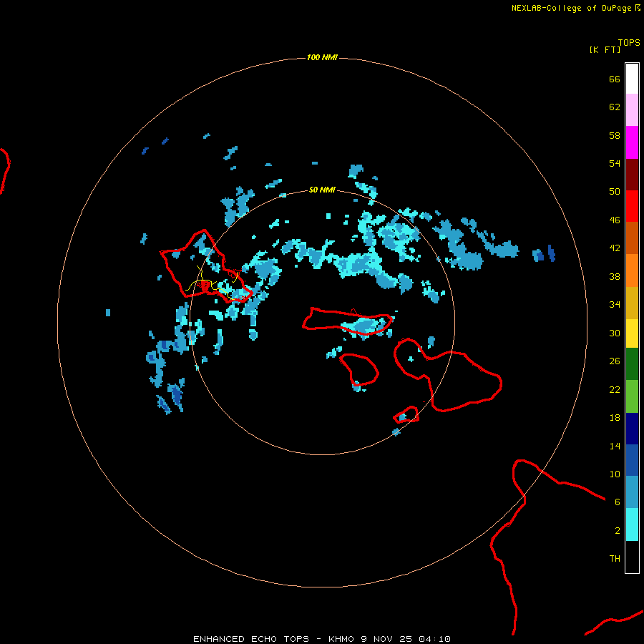This screenshot has height=644, width=644.
Task: Click the 54 value on the scale
Action: click(x=615, y=163)
